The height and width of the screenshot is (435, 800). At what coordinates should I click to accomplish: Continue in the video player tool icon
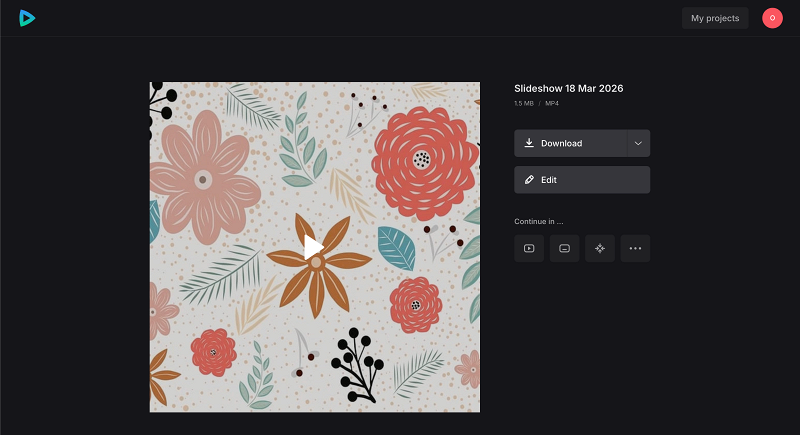pos(529,248)
